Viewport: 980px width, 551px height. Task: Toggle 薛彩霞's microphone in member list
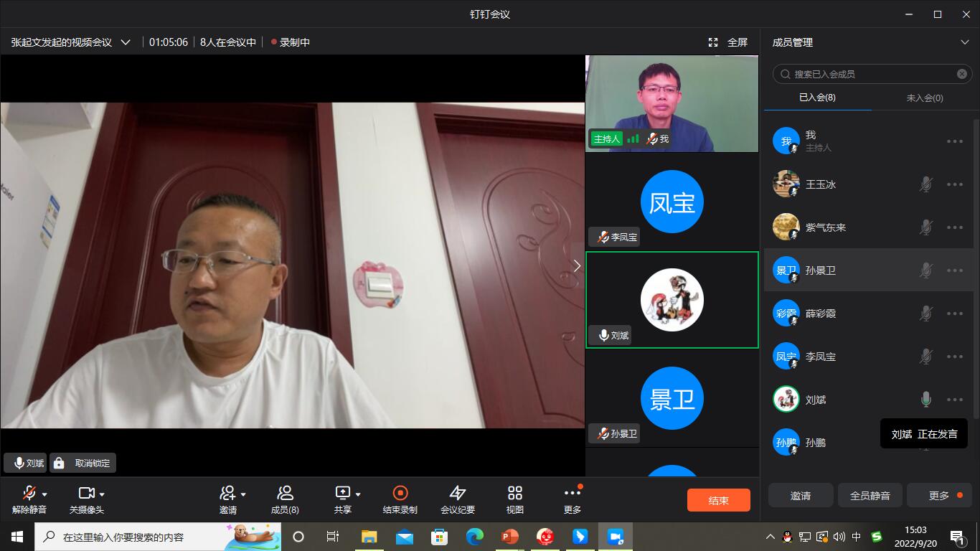coord(926,314)
